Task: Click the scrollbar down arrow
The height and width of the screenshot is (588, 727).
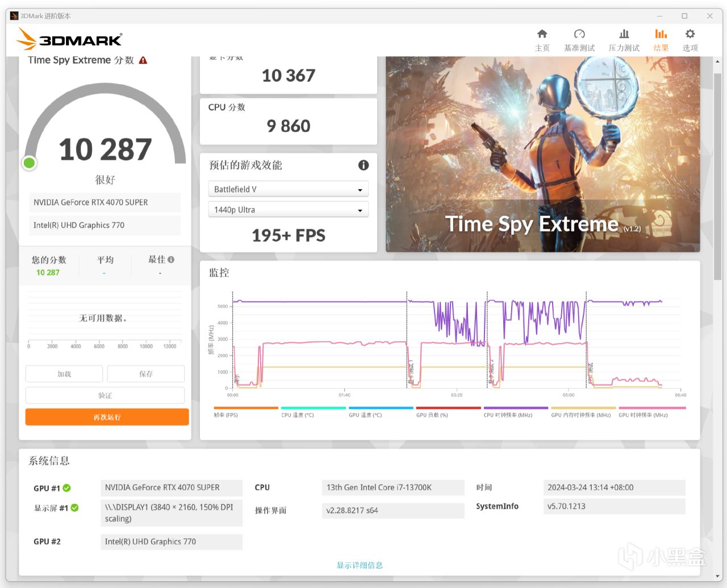Action: coord(717,577)
